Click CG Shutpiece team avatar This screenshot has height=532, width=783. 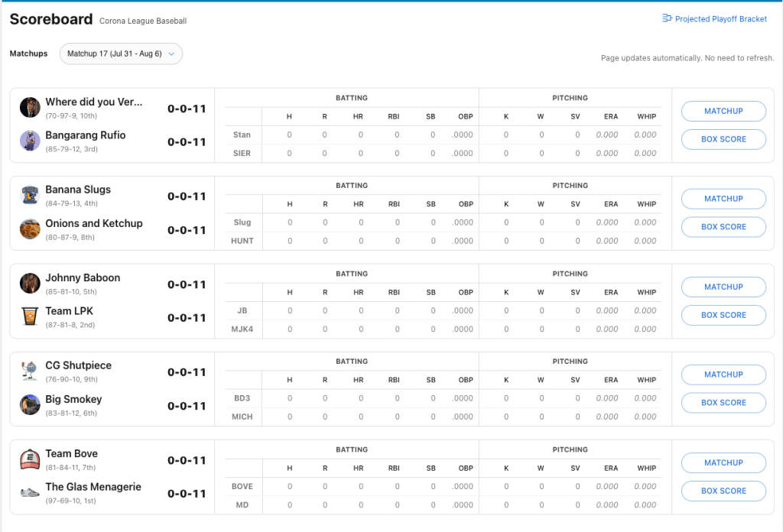(x=30, y=371)
